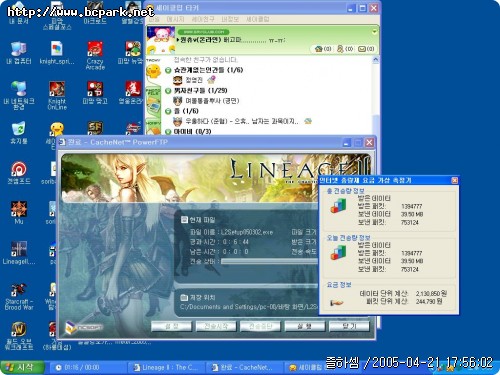Screen dimensions: 500x375
Task: Open the SF game shortcut icon
Action: pos(95,128)
